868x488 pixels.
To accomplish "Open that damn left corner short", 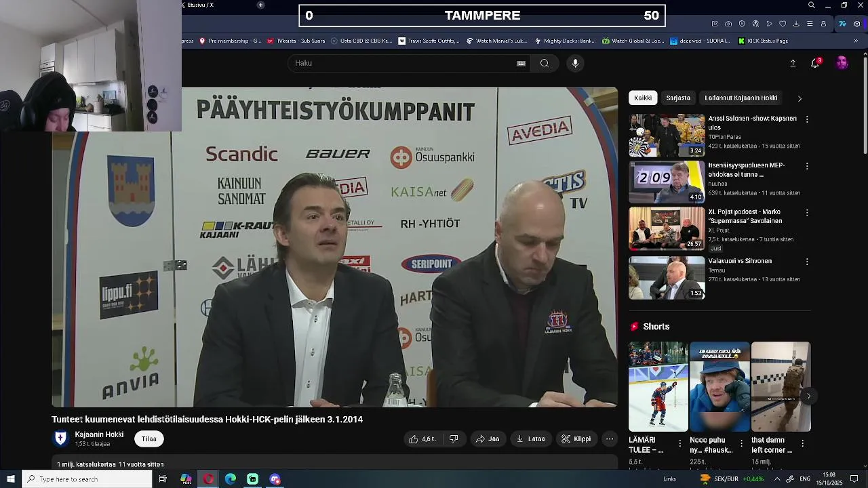I will [781, 386].
